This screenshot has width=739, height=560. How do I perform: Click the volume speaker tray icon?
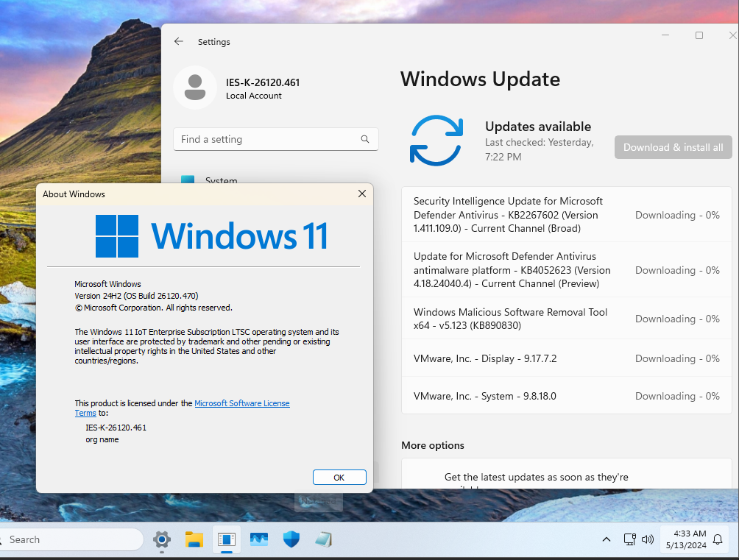pos(648,539)
